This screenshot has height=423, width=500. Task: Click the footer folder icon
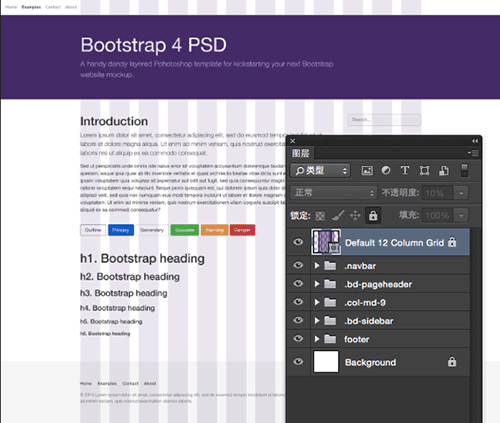330,339
